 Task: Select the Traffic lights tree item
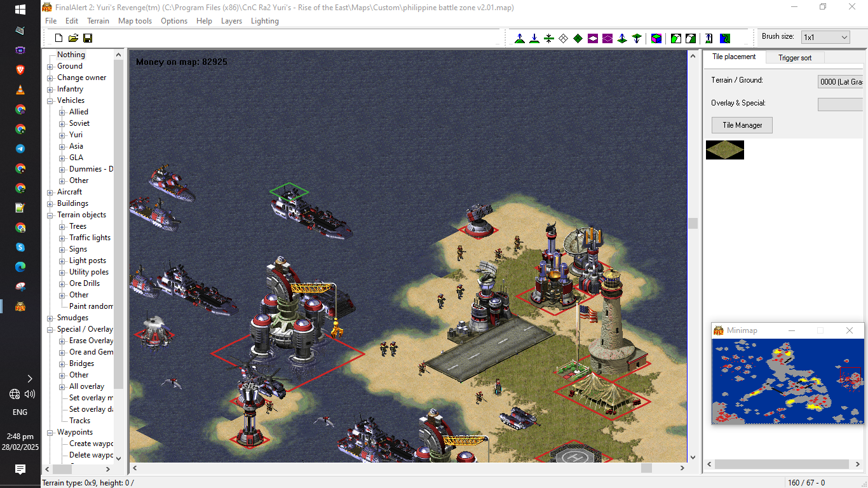(90, 238)
